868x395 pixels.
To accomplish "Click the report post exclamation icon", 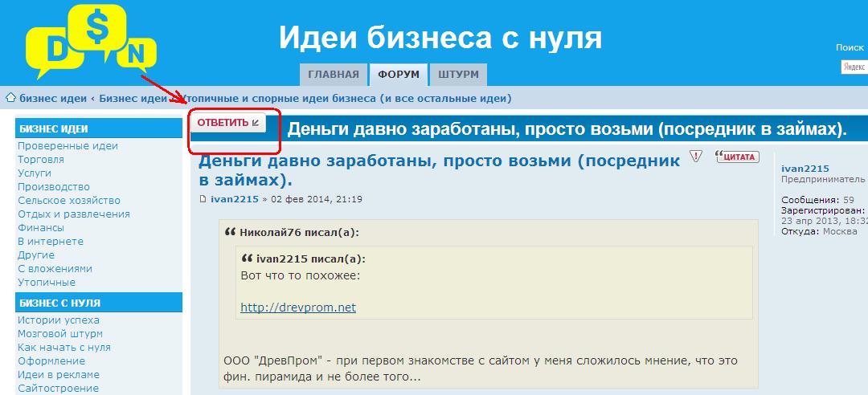I will 696,156.
